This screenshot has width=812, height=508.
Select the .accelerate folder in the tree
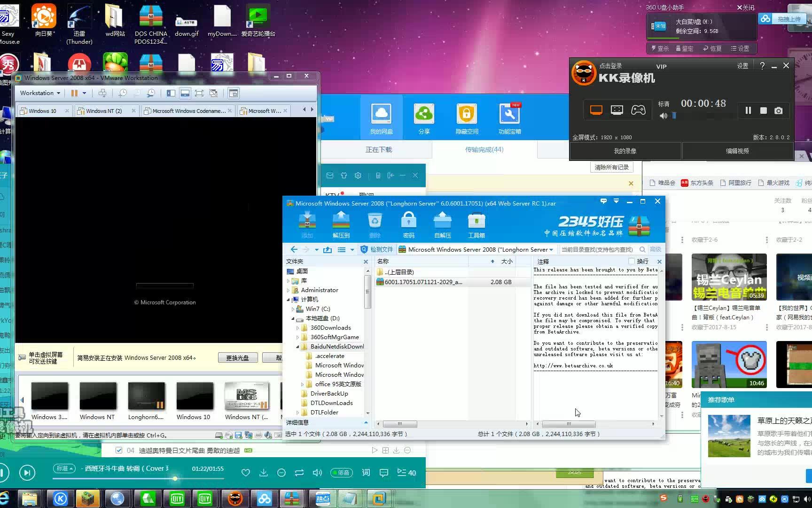pos(330,356)
